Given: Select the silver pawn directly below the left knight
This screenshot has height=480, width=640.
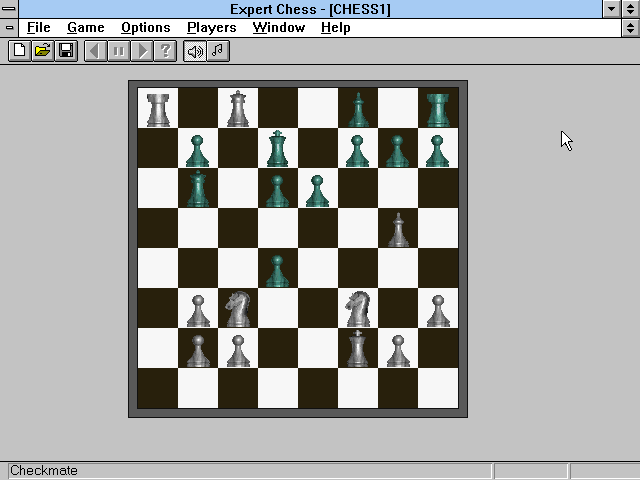Looking at the screenshot, I should coord(238,351).
